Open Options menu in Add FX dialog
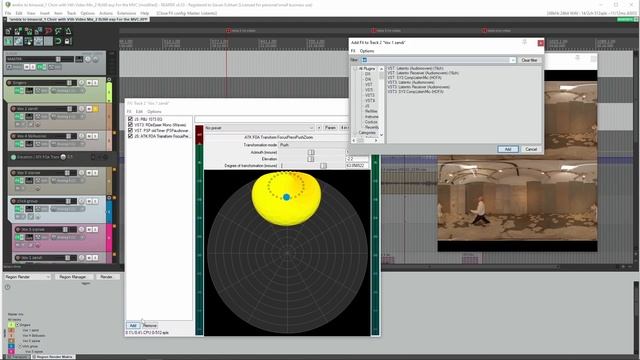This screenshot has height=360, width=640. pos(367,51)
